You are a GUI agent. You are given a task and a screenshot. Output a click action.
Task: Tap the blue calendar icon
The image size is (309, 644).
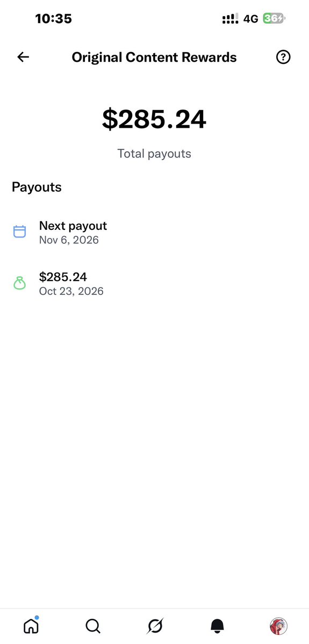20,231
